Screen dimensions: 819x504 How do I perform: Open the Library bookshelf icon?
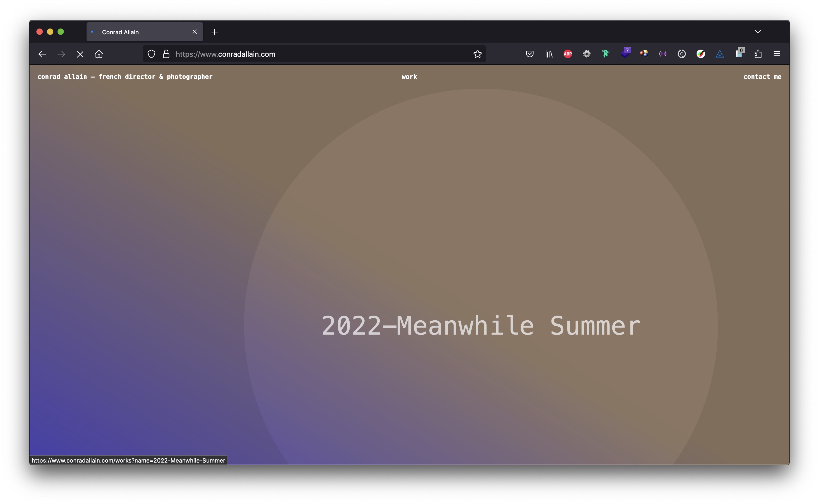click(x=549, y=54)
